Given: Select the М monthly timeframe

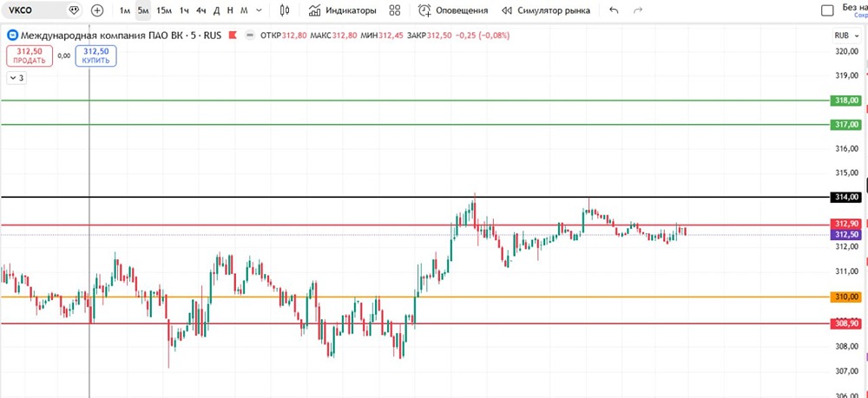Looking at the screenshot, I should coord(244,10).
